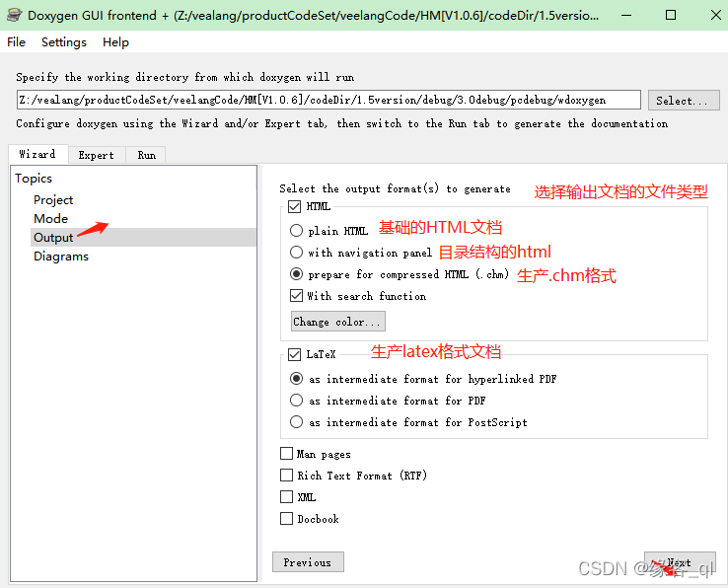Viewport: 728px width, 588px height.
Task: Switch to the Run tab
Action: pyautogui.click(x=146, y=155)
